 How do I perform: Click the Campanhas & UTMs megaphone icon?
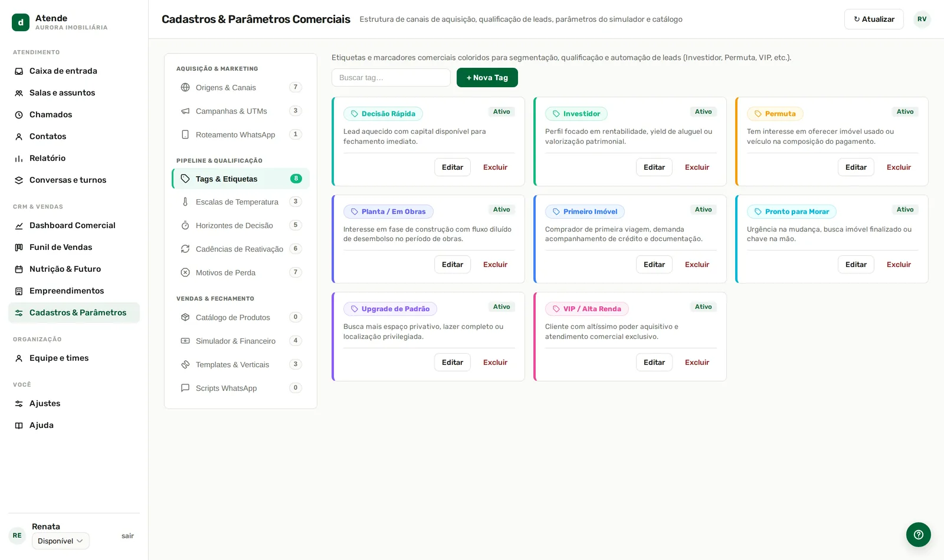click(x=185, y=111)
